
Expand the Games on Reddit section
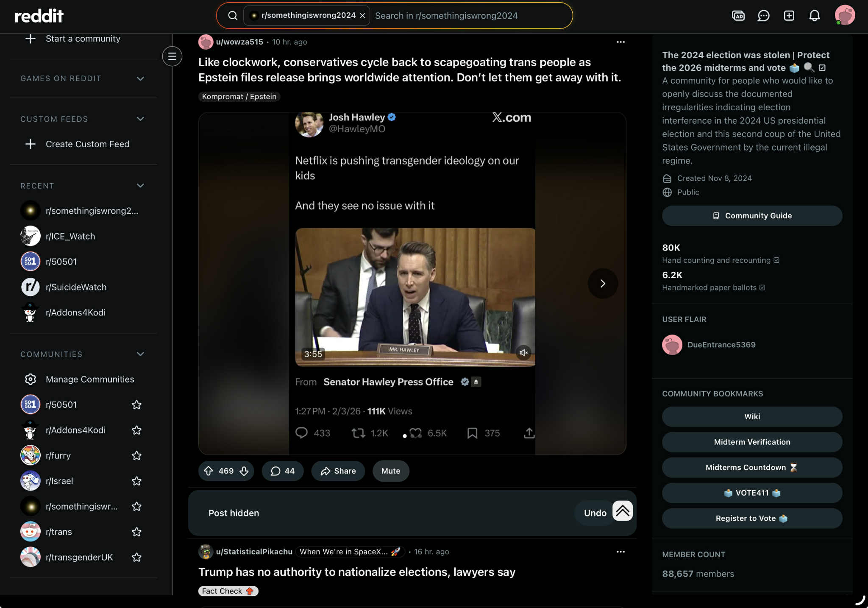[x=140, y=78]
